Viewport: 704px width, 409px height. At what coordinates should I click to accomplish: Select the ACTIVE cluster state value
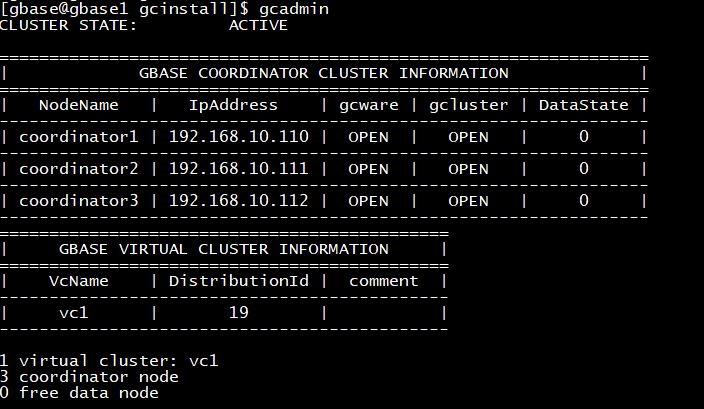point(258,25)
